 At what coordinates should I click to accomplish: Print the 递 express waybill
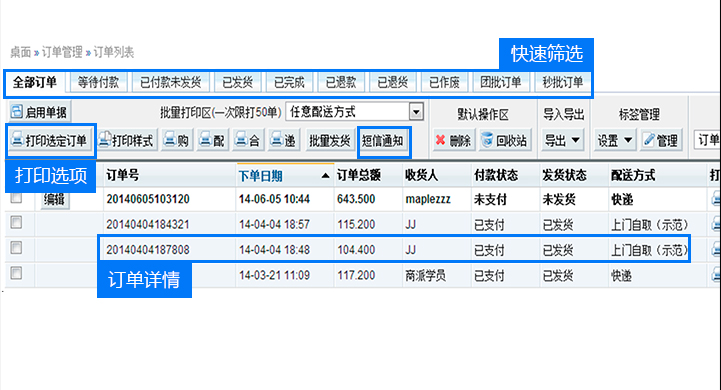point(284,140)
